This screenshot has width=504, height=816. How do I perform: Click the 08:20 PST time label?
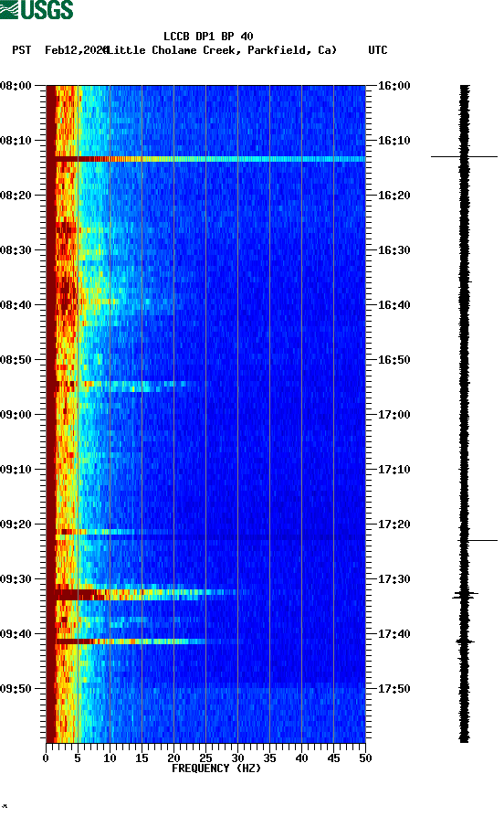[x=16, y=196]
